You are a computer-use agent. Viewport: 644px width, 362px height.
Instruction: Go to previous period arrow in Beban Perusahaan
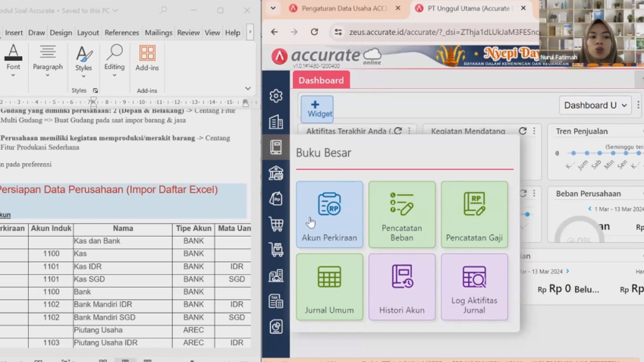point(590,209)
